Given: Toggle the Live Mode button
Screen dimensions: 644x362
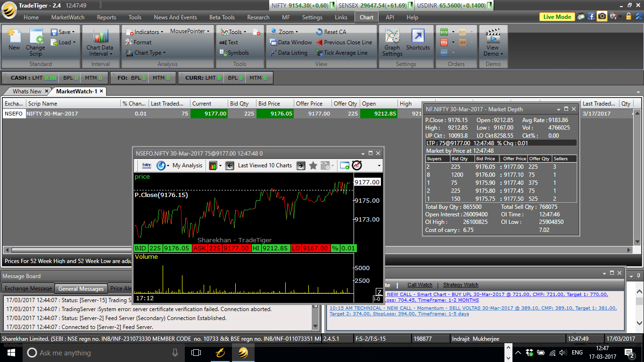Looking at the screenshot, I should click(x=557, y=16).
